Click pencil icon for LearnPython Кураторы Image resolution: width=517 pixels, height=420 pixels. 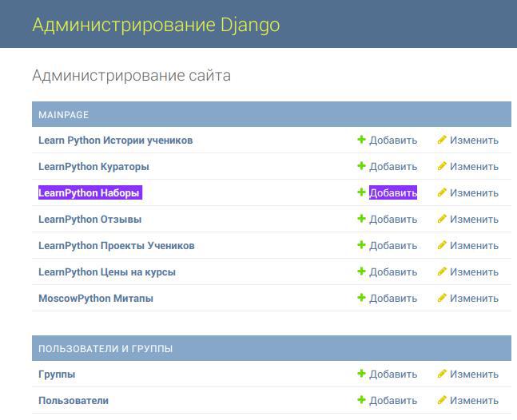click(x=442, y=166)
